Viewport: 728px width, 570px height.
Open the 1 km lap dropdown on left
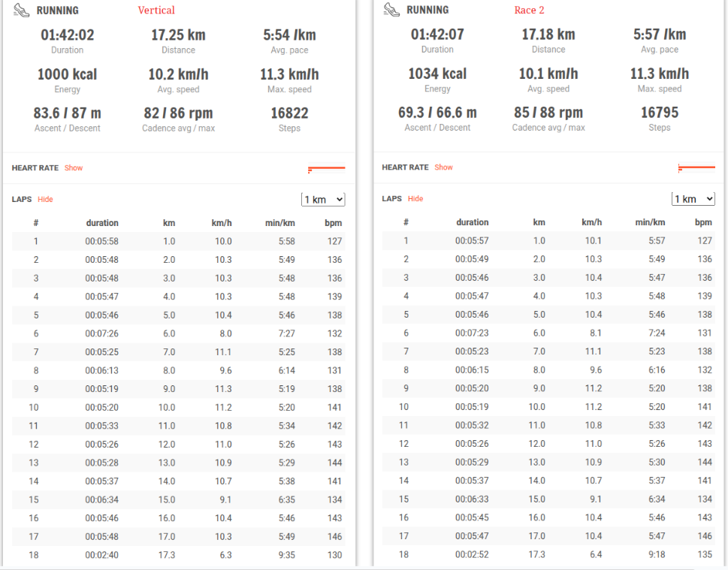[x=323, y=200]
